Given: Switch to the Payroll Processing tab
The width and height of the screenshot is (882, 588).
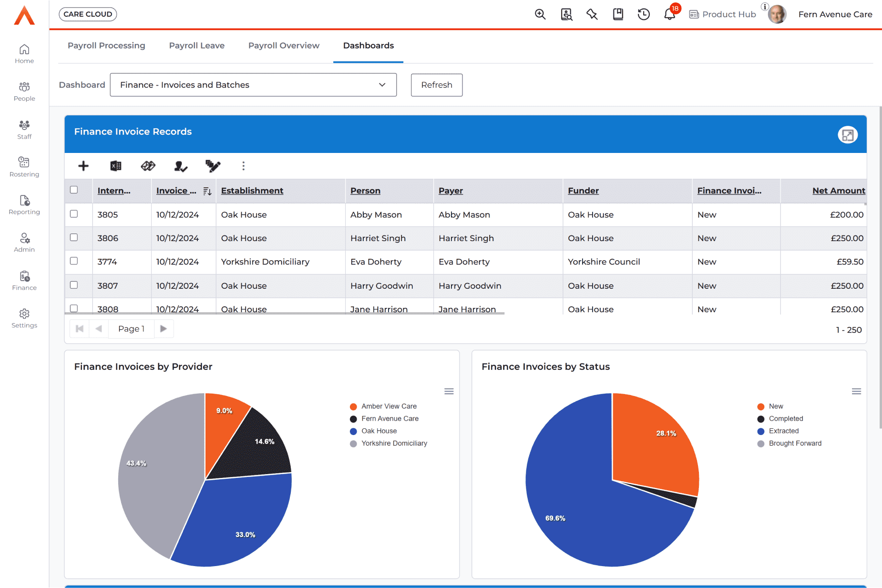Looking at the screenshot, I should point(106,45).
